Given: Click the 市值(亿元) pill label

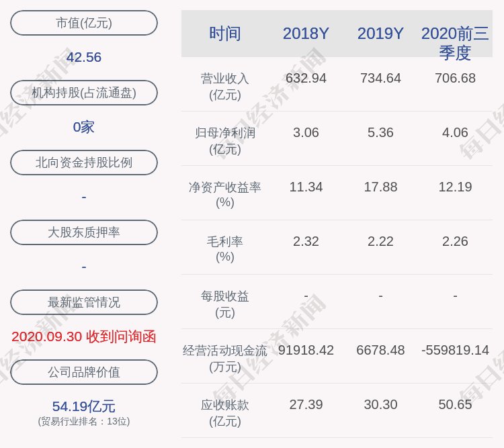Looking at the screenshot, I should tap(84, 23).
